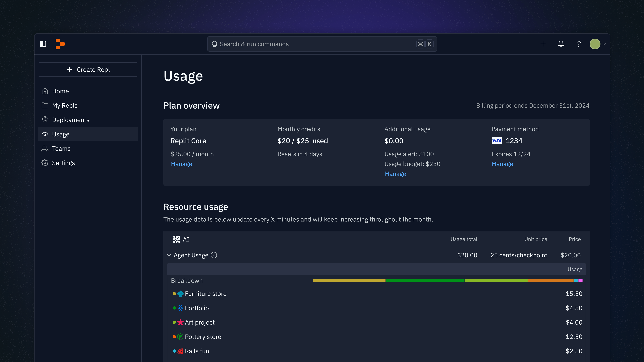
Task: Click the My Repls folder icon
Action: pos(45,105)
